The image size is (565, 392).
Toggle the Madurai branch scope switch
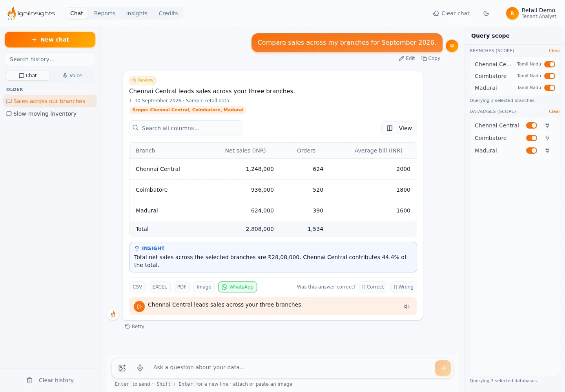550,88
